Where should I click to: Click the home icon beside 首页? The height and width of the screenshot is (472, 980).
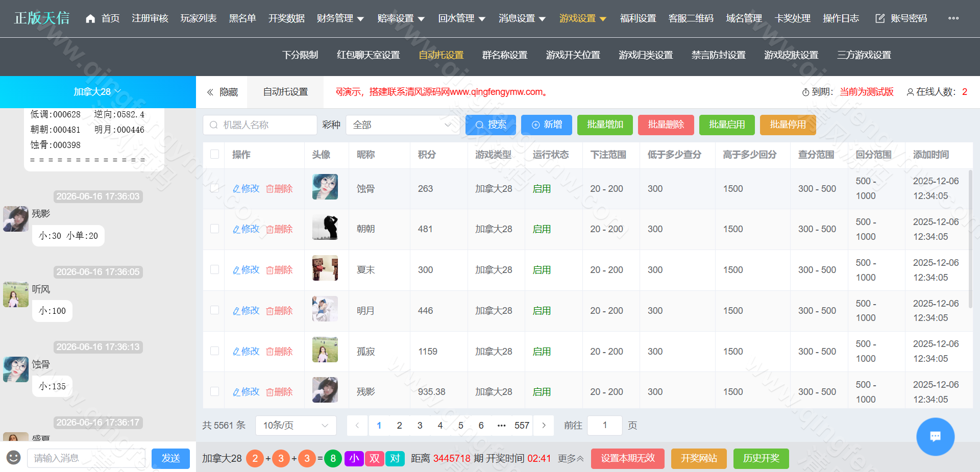90,18
